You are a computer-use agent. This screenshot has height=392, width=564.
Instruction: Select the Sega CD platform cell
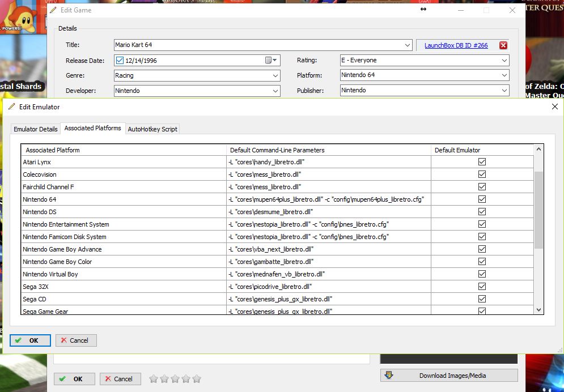pos(124,299)
